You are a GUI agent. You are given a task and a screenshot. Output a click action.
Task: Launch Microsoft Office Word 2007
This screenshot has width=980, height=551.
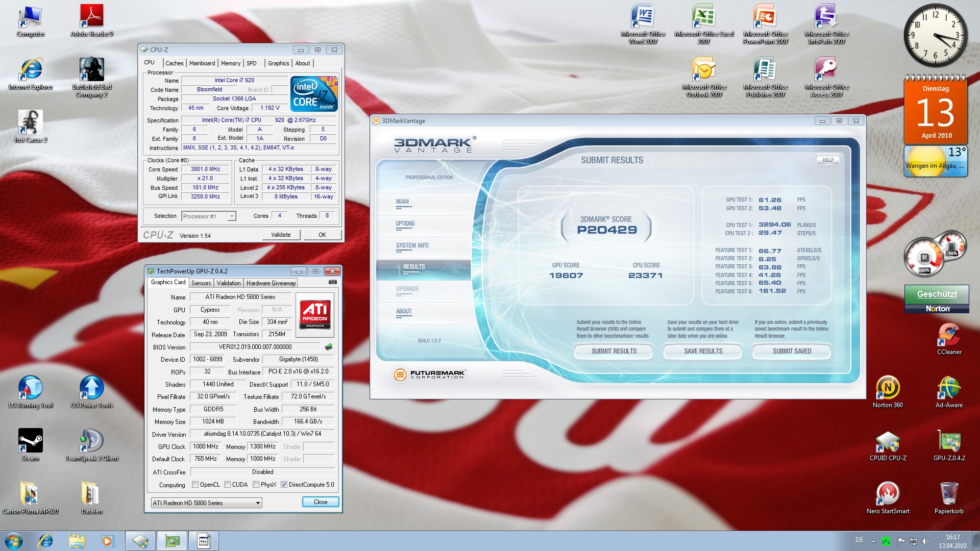click(x=643, y=24)
